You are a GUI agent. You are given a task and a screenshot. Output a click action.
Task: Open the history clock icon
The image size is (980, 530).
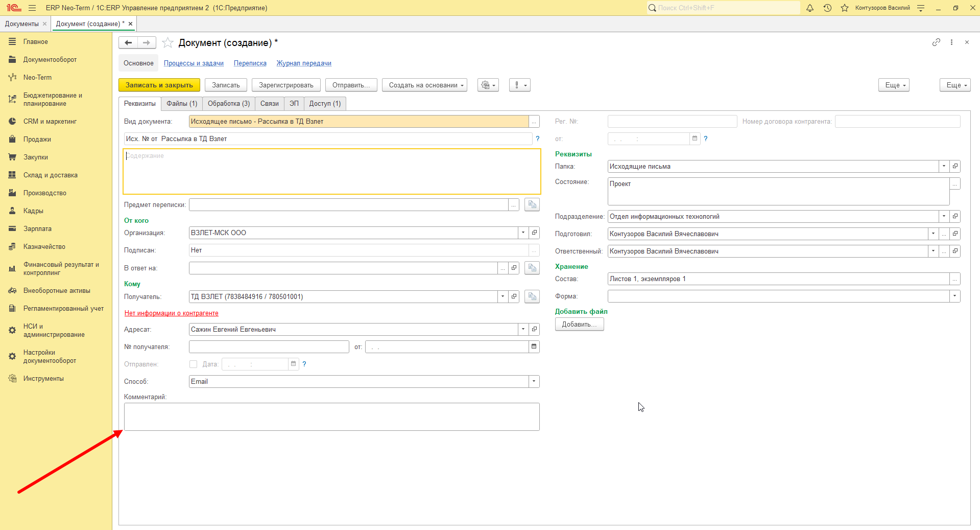[827, 8]
